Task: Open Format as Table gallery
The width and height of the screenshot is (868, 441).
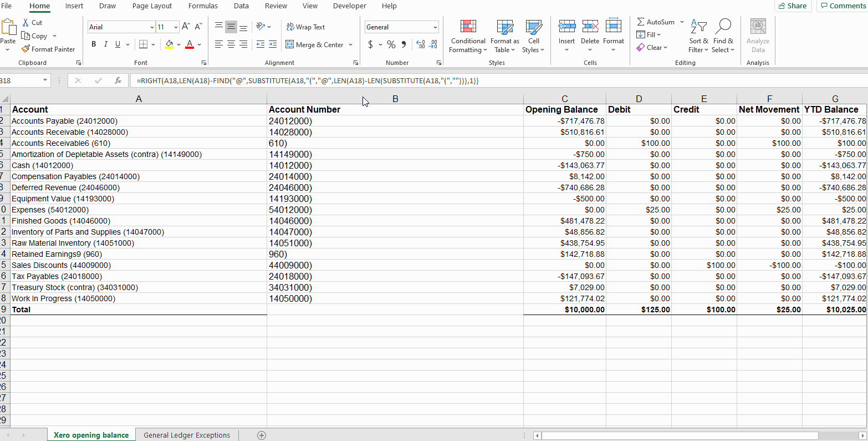Action: coord(505,36)
